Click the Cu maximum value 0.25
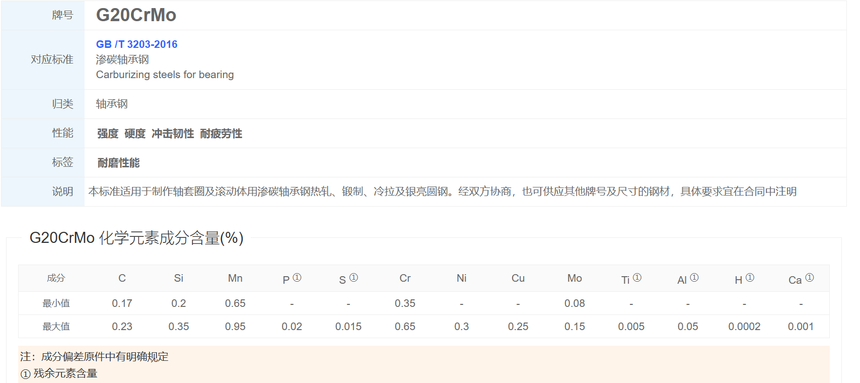 click(x=518, y=326)
